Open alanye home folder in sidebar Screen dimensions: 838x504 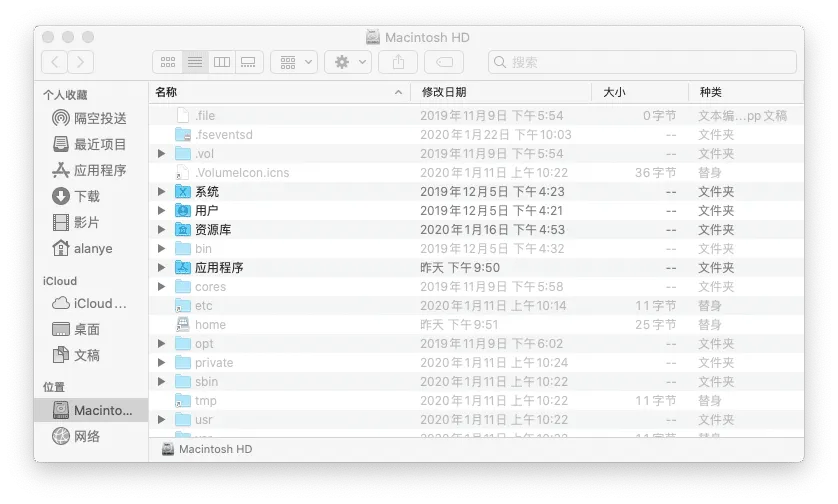click(x=83, y=249)
